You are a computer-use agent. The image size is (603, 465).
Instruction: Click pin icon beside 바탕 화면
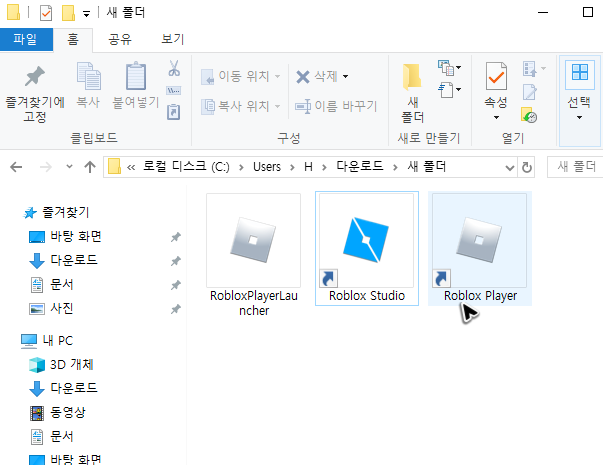click(175, 237)
